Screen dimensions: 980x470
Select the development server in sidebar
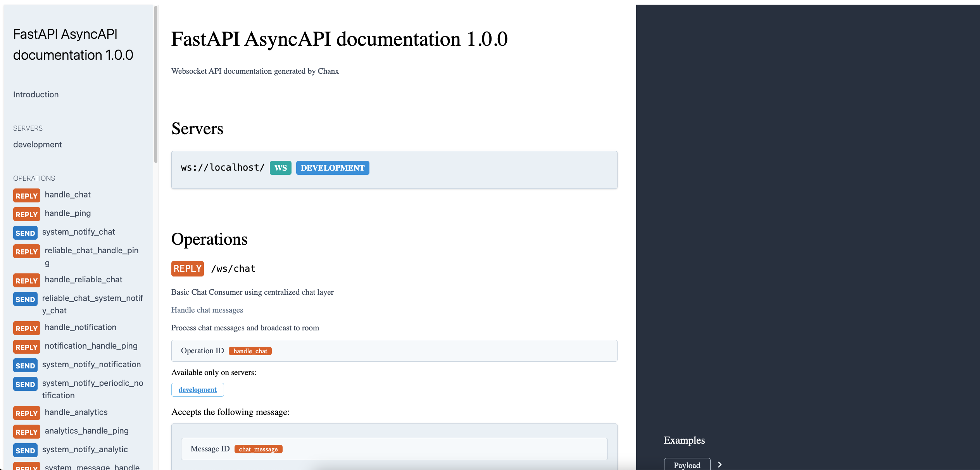37,145
